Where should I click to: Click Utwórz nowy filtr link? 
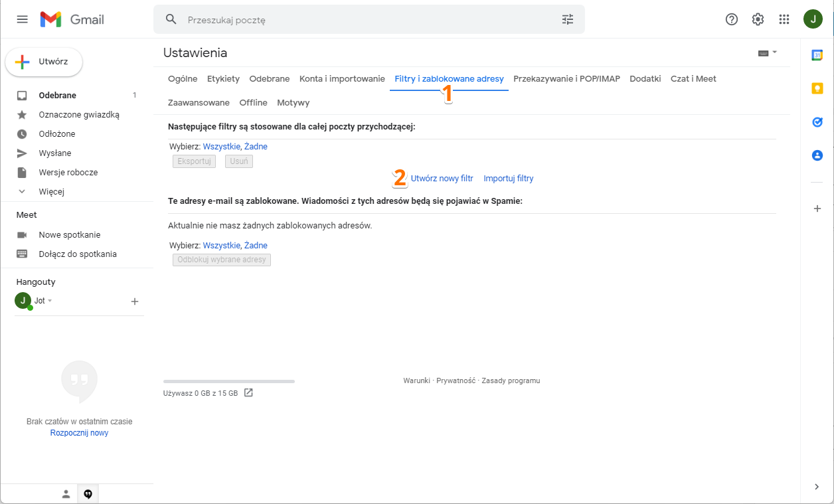click(442, 178)
